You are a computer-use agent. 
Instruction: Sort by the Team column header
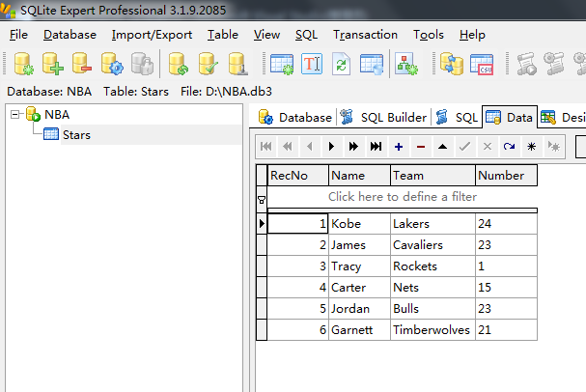coord(433,176)
